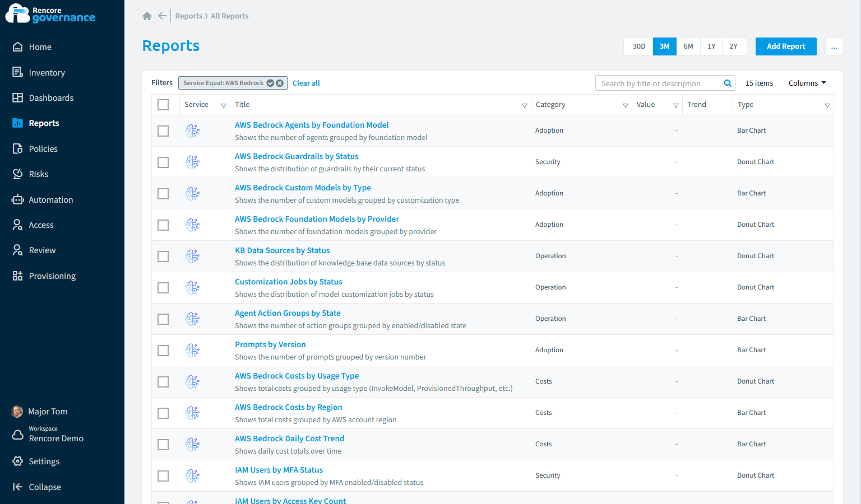Click Bedrock icon in Daily Cost Trend row
Viewport: 861px width, 504px height.
(x=193, y=445)
